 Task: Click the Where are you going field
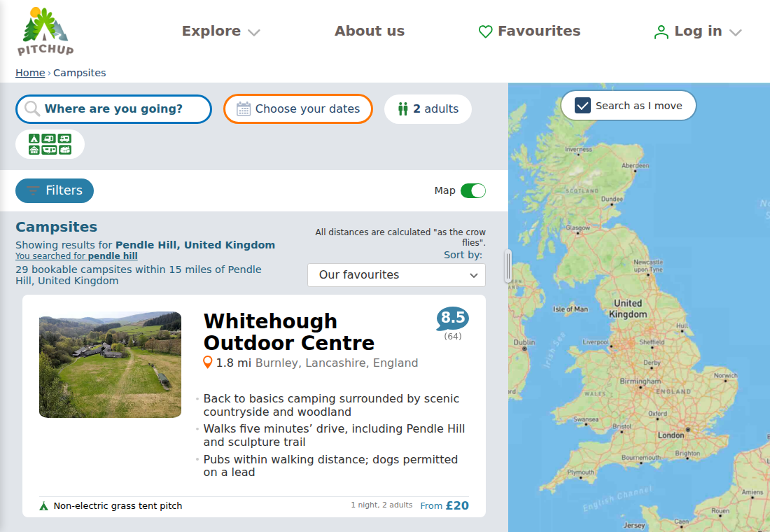(113, 109)
